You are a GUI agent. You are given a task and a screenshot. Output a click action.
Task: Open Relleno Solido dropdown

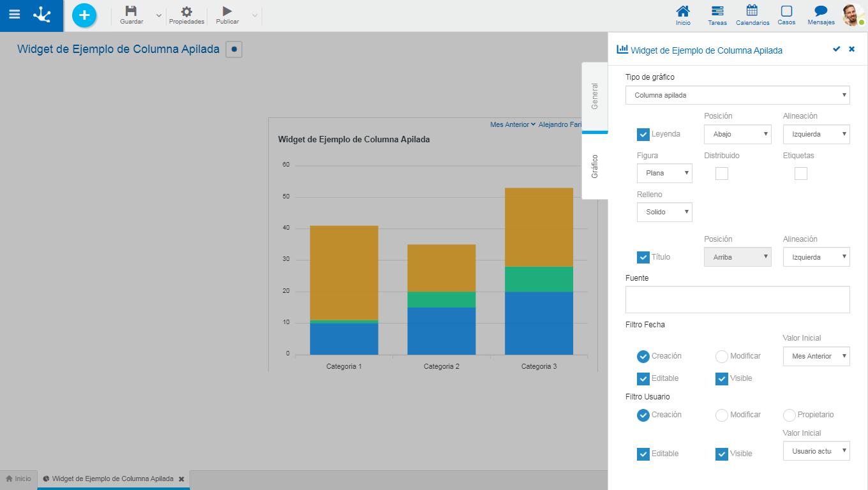tap(664, 212)
